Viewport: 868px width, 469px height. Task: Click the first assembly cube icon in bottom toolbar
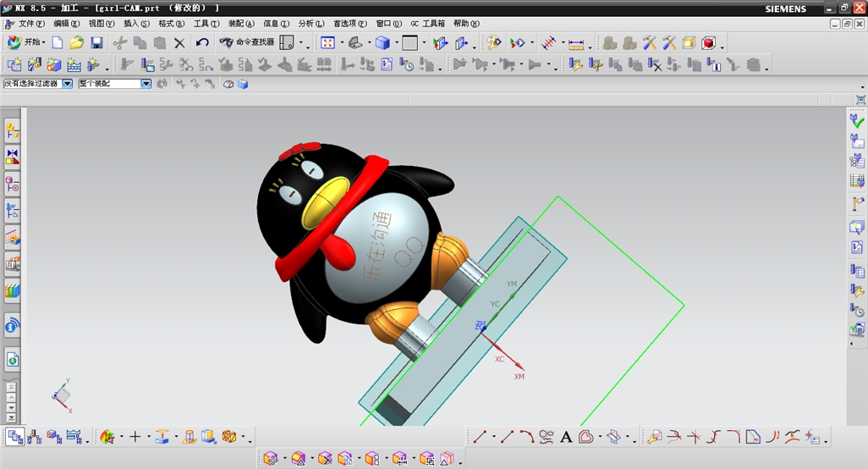coord(270,459)
